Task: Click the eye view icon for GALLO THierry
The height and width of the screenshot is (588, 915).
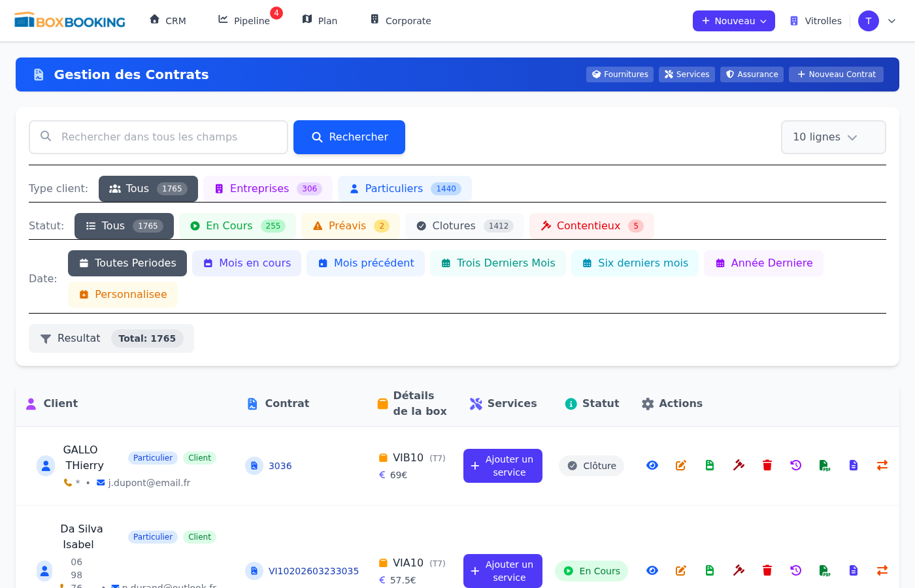Action: coord(652,465)
